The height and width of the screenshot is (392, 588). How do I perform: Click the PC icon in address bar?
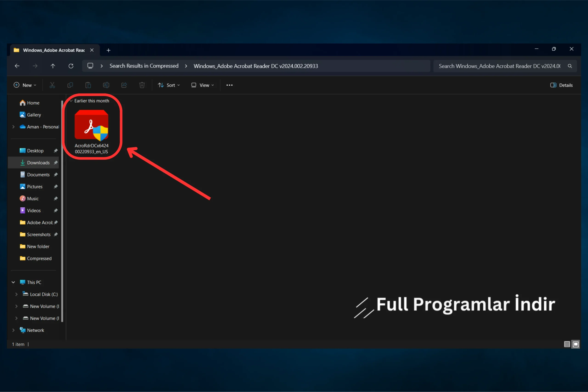click(90, 66)
